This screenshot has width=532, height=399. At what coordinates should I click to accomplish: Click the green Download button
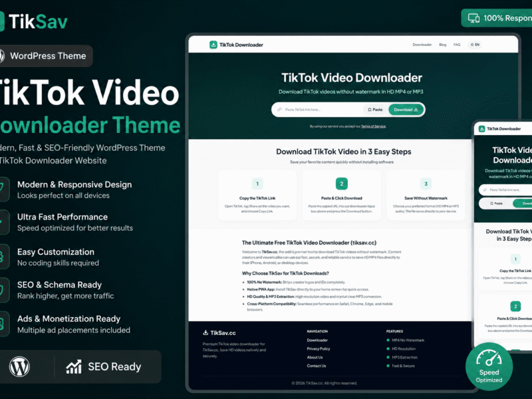[406, 110]
